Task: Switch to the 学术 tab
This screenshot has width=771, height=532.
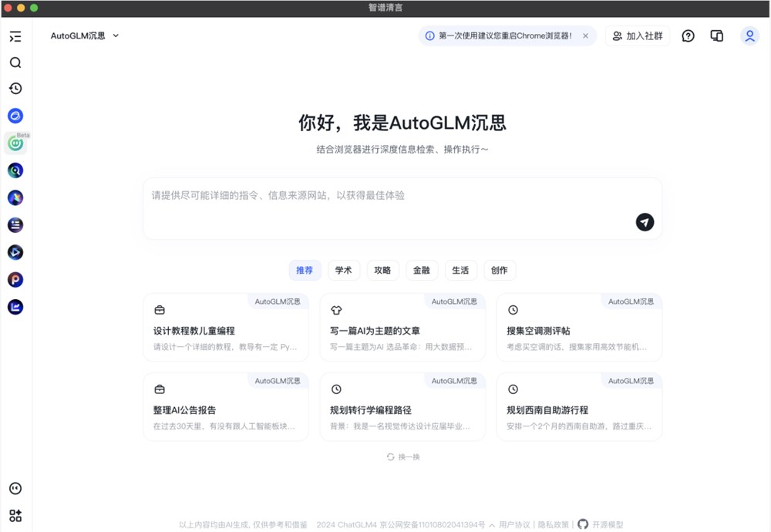Action: pyautogui.click(x=344, y=270)
